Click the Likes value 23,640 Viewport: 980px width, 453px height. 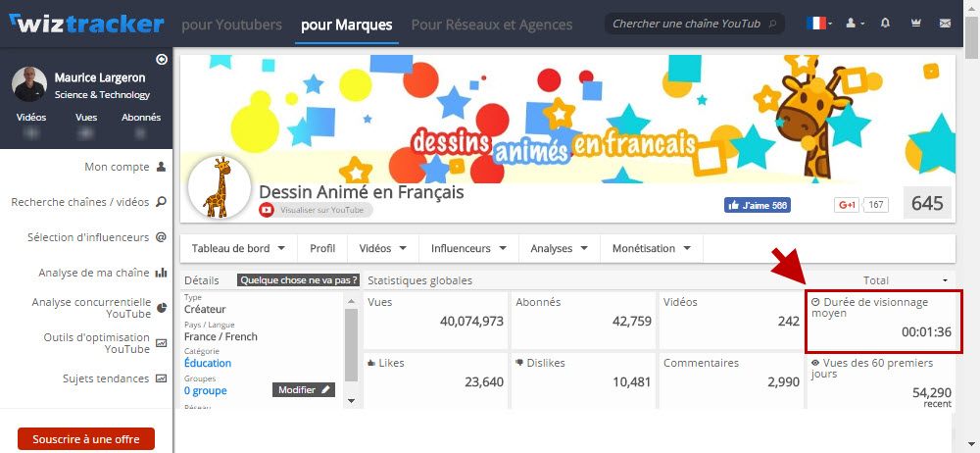[484, 382]
